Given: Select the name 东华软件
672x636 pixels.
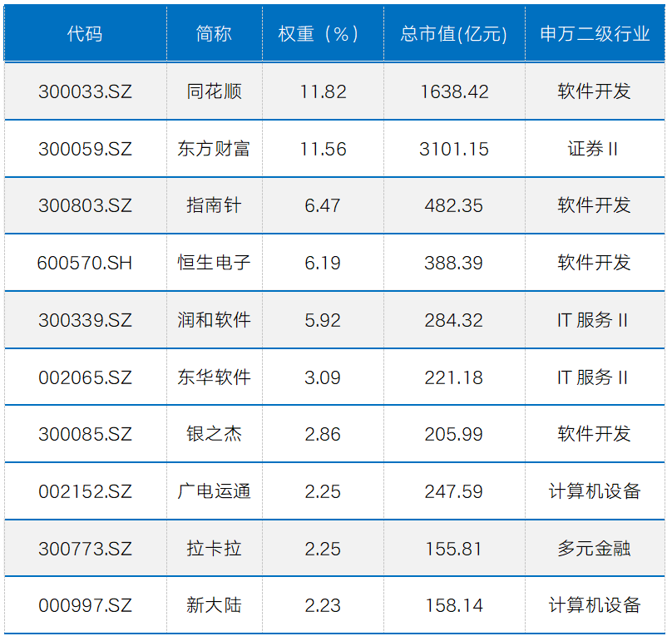Looking at the screenshot, I should (214, 377).
